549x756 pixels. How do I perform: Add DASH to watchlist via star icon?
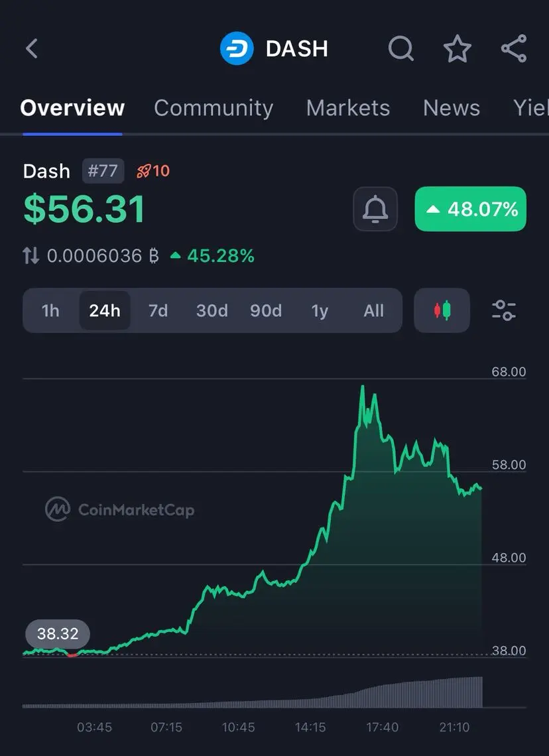[457, 48]
